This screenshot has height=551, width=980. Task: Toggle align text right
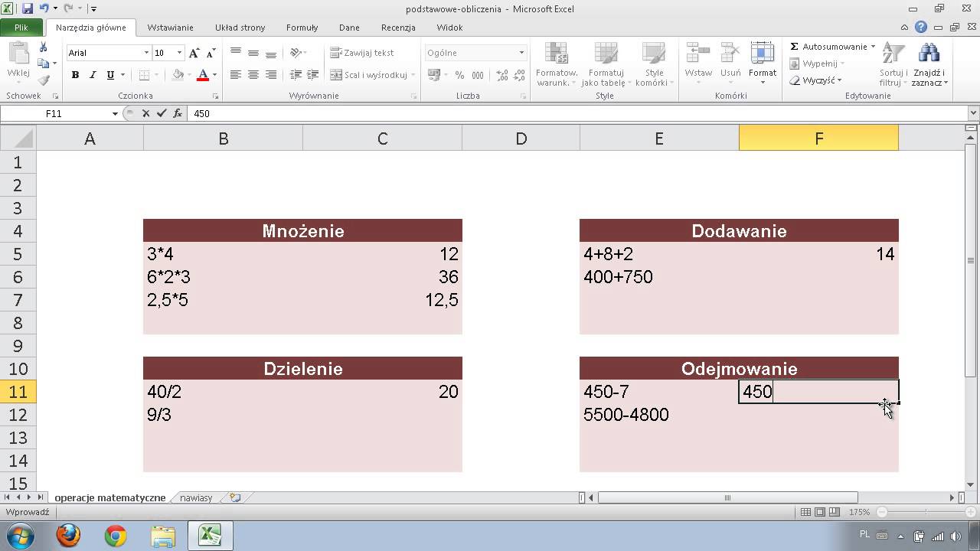point(271,75)
